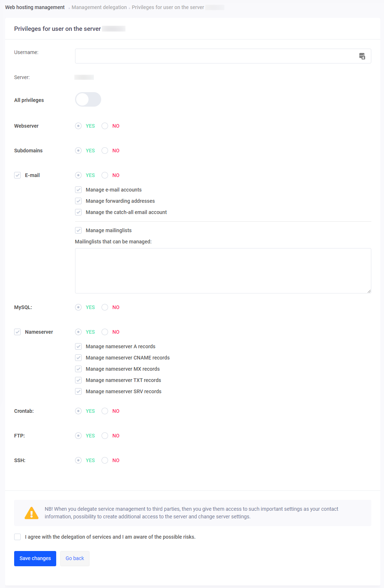The image size is (384, 588).
Task: Select NO for SSH privilege
Action: (105, 460)
